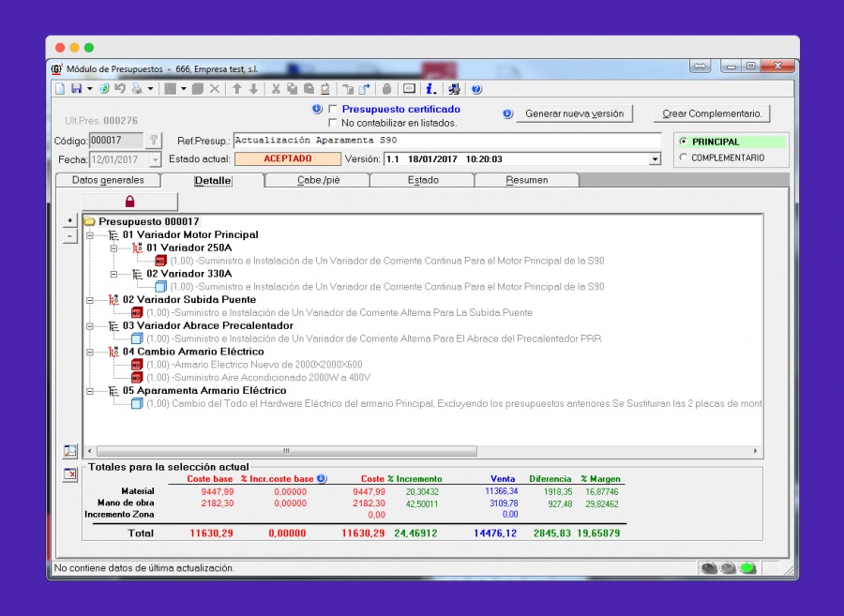Click the horizontal scrollbar thumb below tree

286,451
